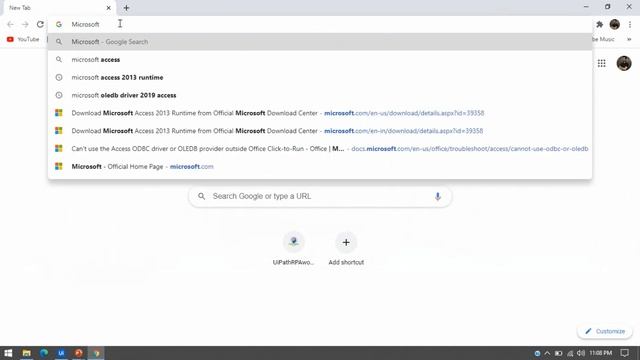Click Microsoft logo beside Official Home Page
The height and width of the screenshot is (360, 640).
pos(59,166)
